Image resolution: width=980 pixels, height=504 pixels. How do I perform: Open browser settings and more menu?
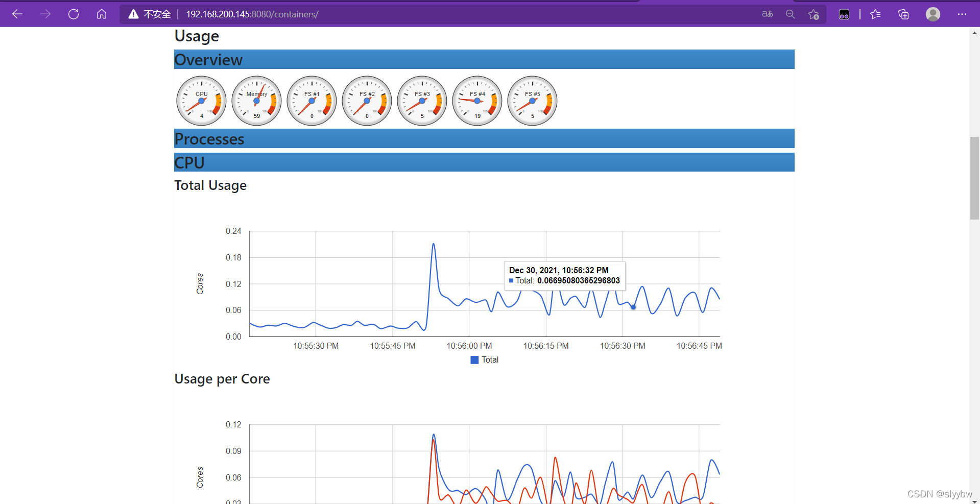pyautogui.click(x=962, y=14)
